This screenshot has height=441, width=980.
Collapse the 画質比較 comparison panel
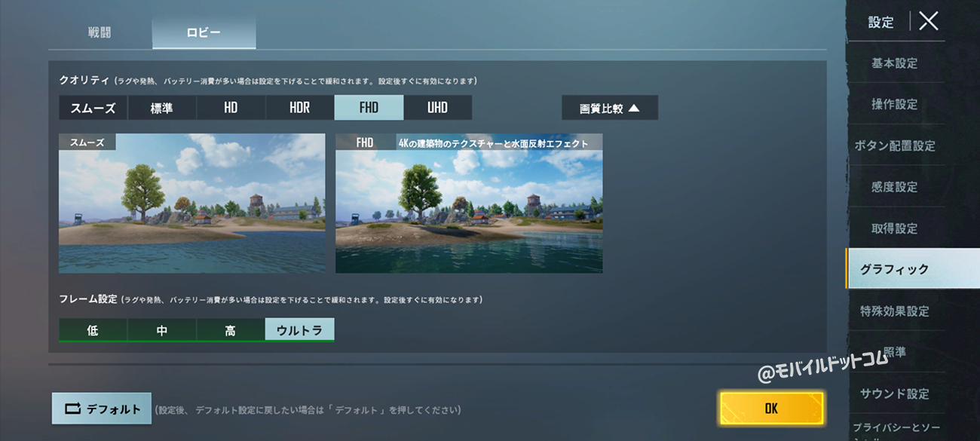(610, 108)
